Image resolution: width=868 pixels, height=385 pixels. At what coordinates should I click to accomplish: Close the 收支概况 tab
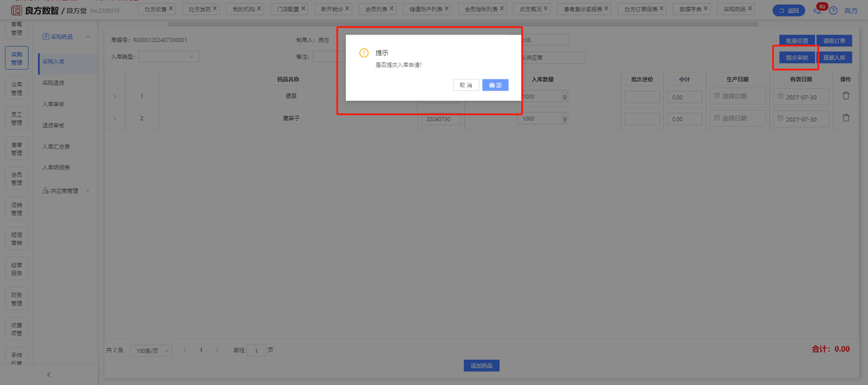(x=547, y=9)
